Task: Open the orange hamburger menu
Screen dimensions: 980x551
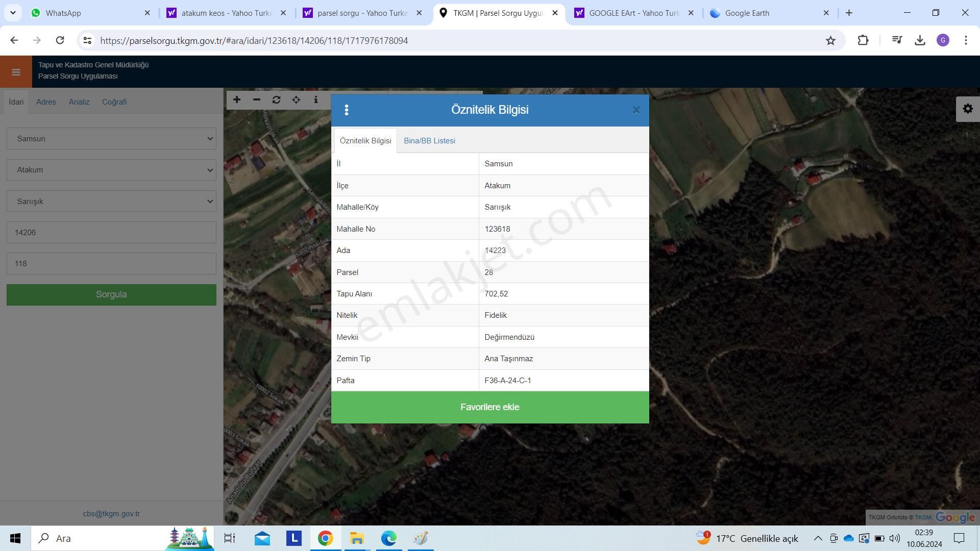Action: pyautogui.click(x=16, y=72)
